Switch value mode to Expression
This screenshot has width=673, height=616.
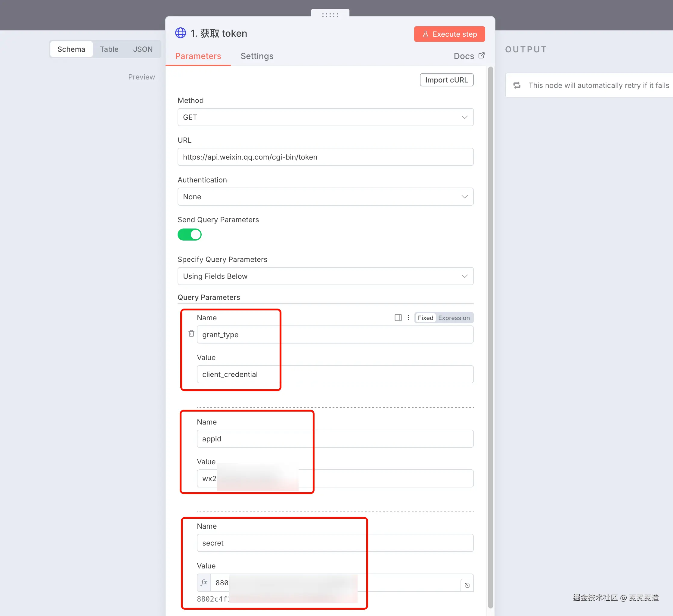(x=454, y=318)
